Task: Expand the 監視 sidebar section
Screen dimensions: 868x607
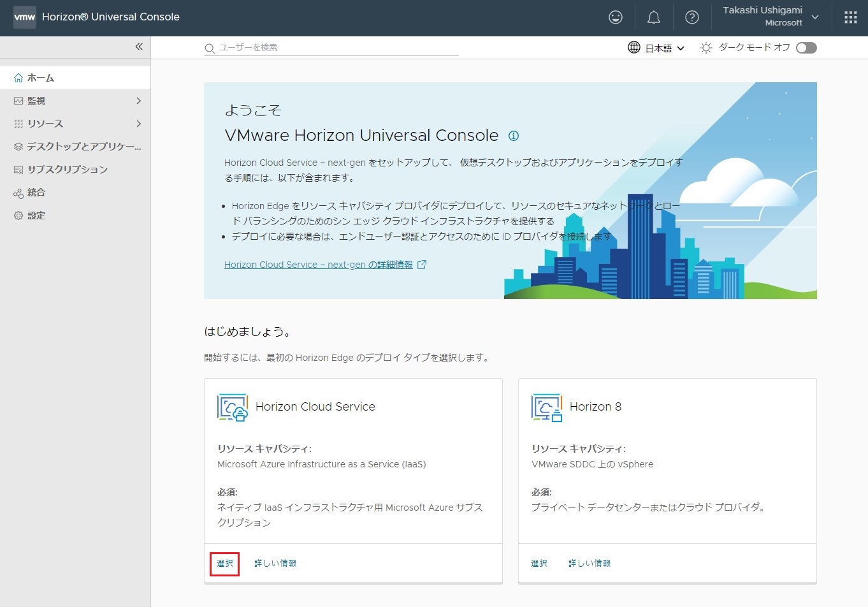Action: [x=76, y=100]
